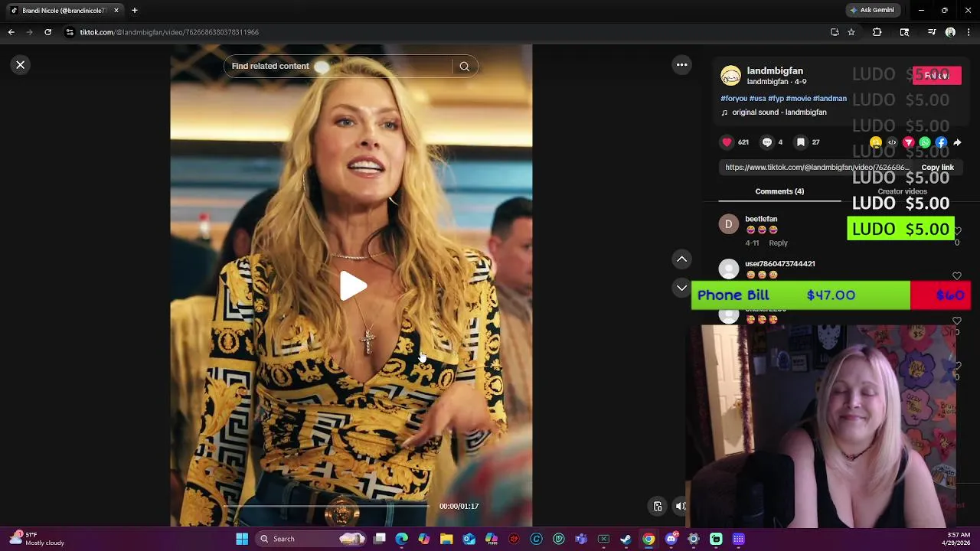Open user7860473744421's profile
Image resolution: width=980 pixels, height=551 pixels.
779,263
